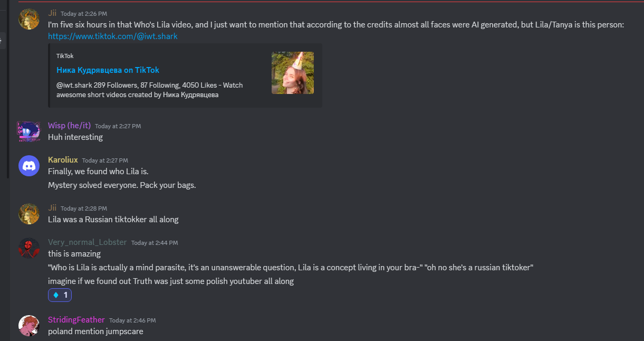
Task: Open the tiktok.com/@iwt.shark link
Action: [x=112, y=36]
